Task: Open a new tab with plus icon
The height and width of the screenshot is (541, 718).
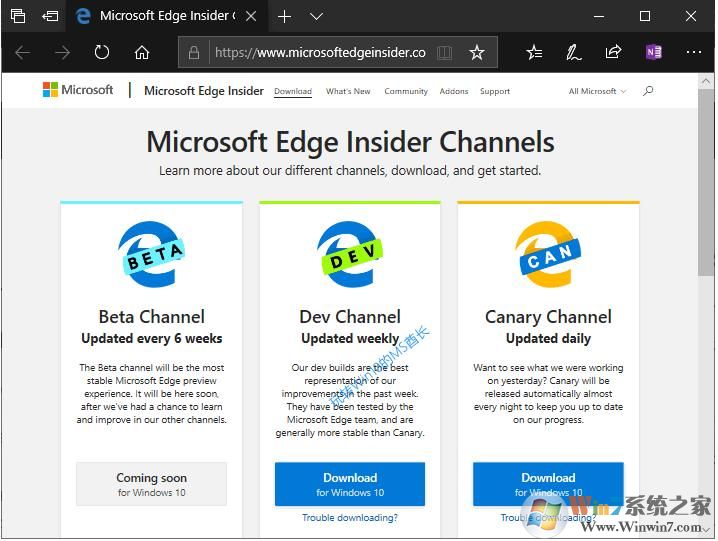Action: click(x=284, y=17)
